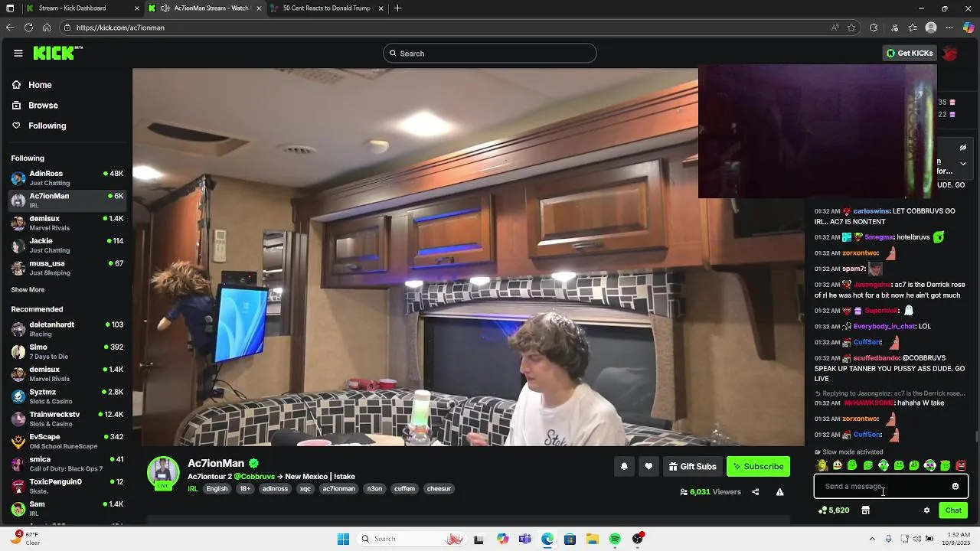Open the Ac7ionMan channel avatar
980x551 pixels.
pos(163,472)
